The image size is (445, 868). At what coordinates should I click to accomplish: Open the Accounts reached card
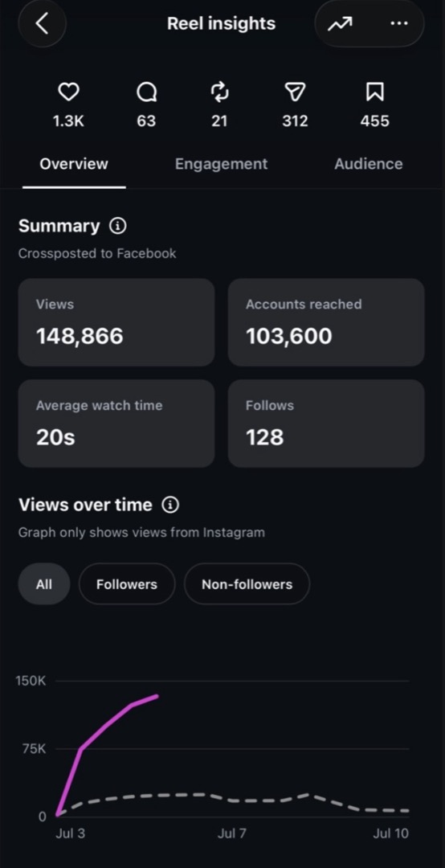pos(327,322)
